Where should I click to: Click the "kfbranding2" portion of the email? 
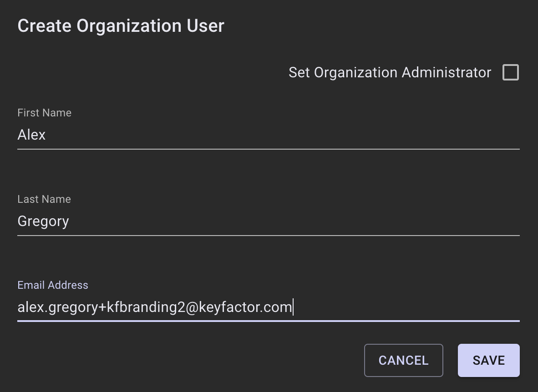coord(146,307)
